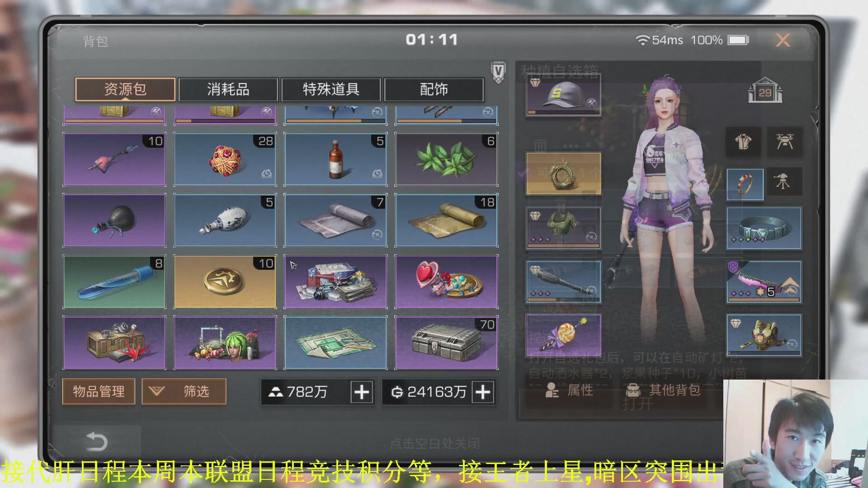Select the black flask item
The width and height of the screenshot is (868, 488).
114,221
